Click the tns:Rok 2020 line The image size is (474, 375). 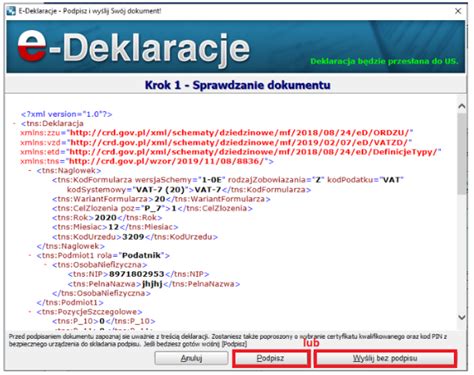(107, 218)
